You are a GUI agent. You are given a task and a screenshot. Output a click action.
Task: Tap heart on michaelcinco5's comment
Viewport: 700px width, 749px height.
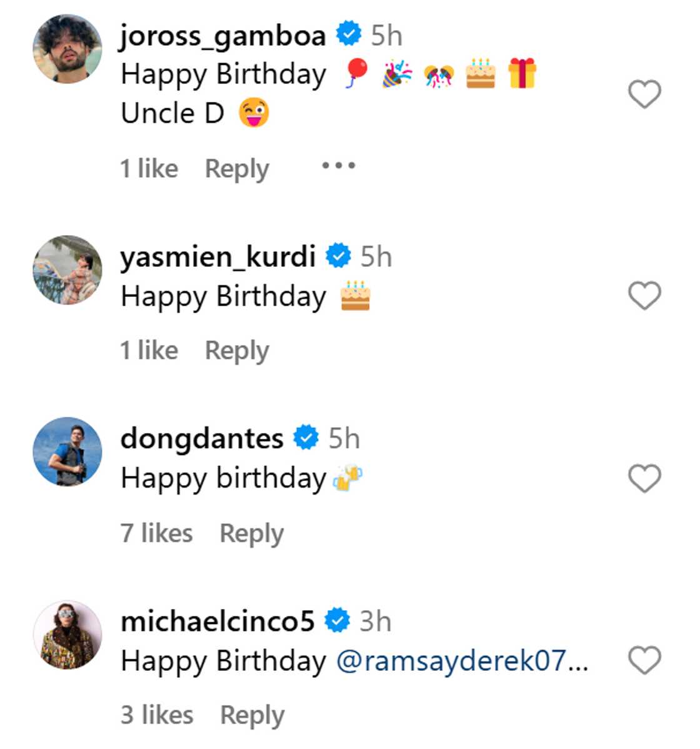[x=644, y=661]
